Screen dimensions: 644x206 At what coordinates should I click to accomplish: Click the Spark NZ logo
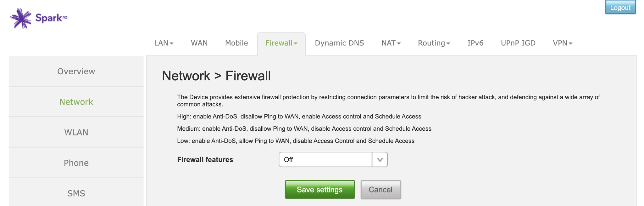pyautogui.click(x=39, y=18)
